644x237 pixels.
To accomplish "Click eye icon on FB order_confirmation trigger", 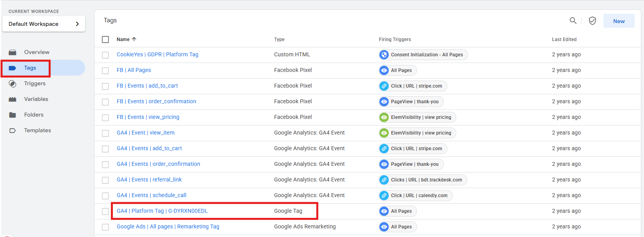I will (x=384, y=102).
